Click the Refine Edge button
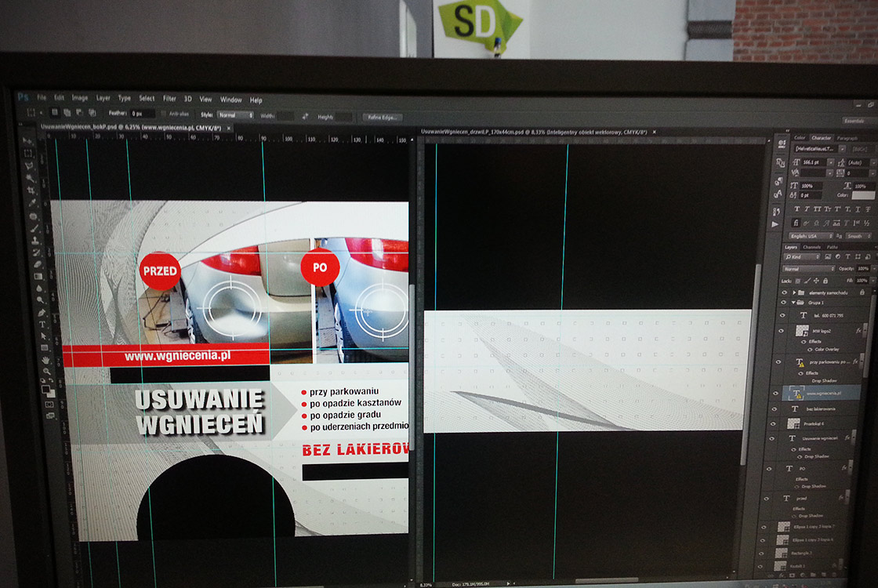878x588 pixels. (x=382, y=117)
